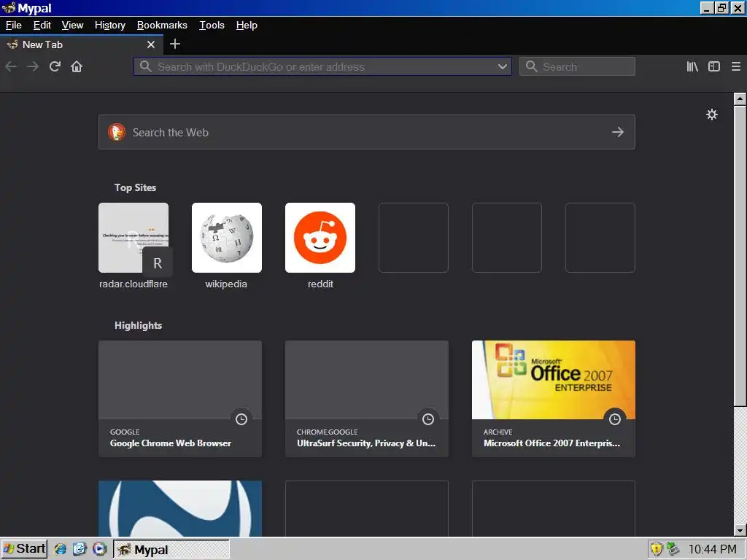Launch Internet Explorer from quick launch
Image resolution: width=747 pixels, height=560 pixels.
(x=60, y=549)
